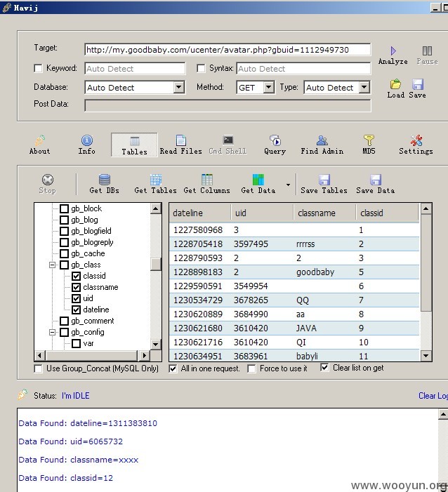Uncheck the classname column checkbox
448x492 pixels.
coord(76,288)
